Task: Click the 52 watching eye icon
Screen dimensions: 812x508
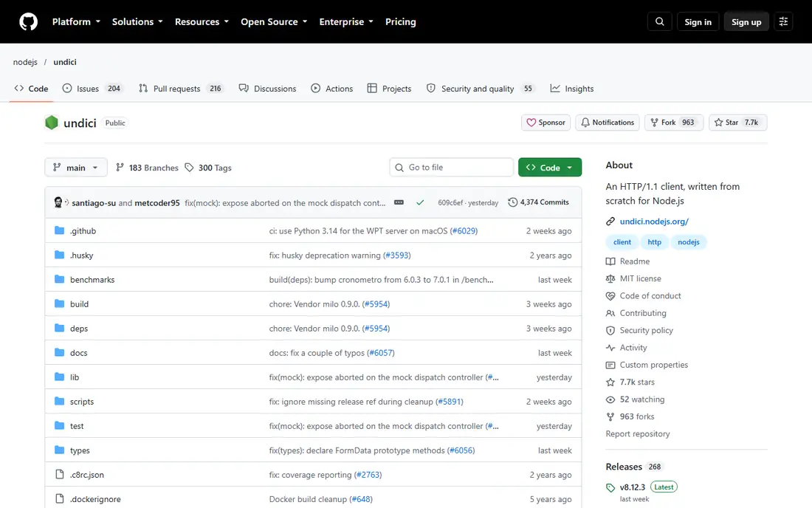Action: click(610, 399)
